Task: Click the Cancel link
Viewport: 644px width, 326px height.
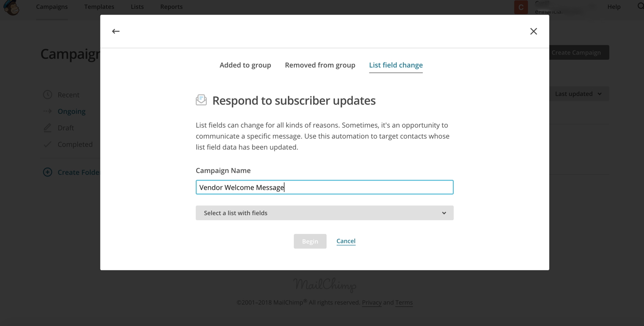Action: click(346, 241)
